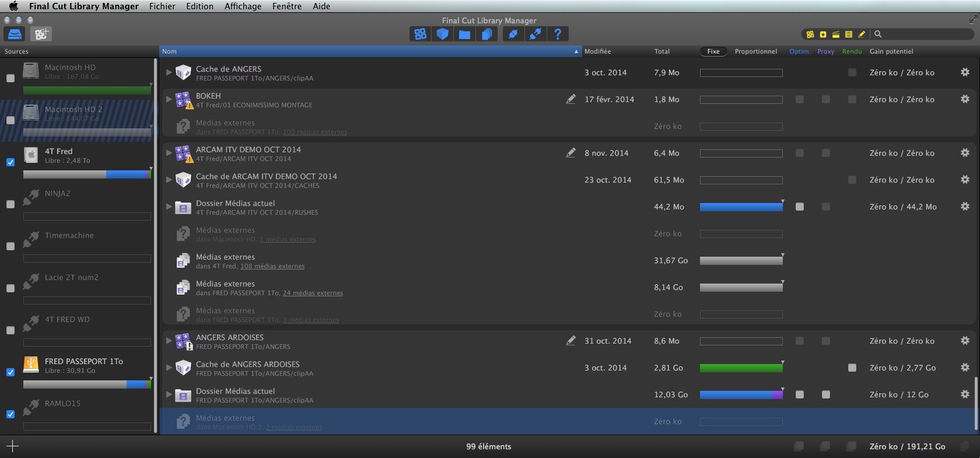This screenshot has height=458, width=980.
Task: Select the Fixe display mode
Action: 713,51
